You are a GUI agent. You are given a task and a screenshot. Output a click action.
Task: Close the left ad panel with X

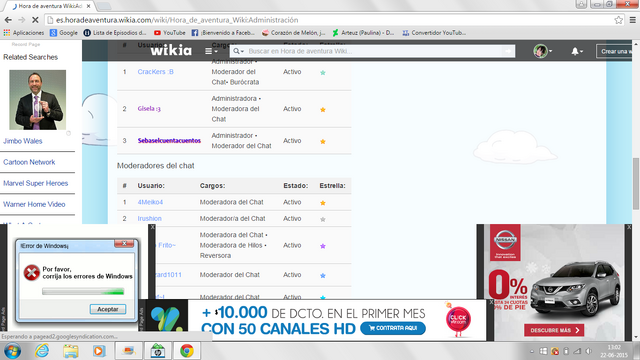(x=152, y=227)
